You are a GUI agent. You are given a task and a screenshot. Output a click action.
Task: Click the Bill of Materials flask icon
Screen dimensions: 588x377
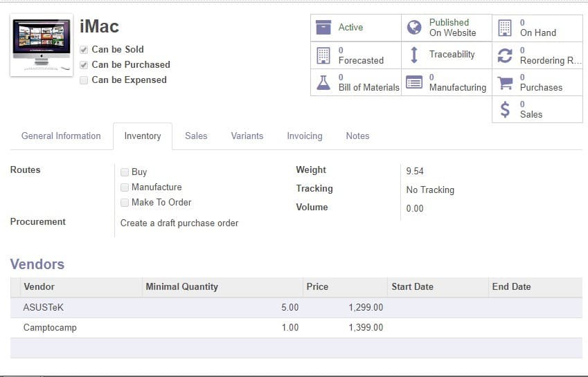pyautogui.click(x=323, y=83)
